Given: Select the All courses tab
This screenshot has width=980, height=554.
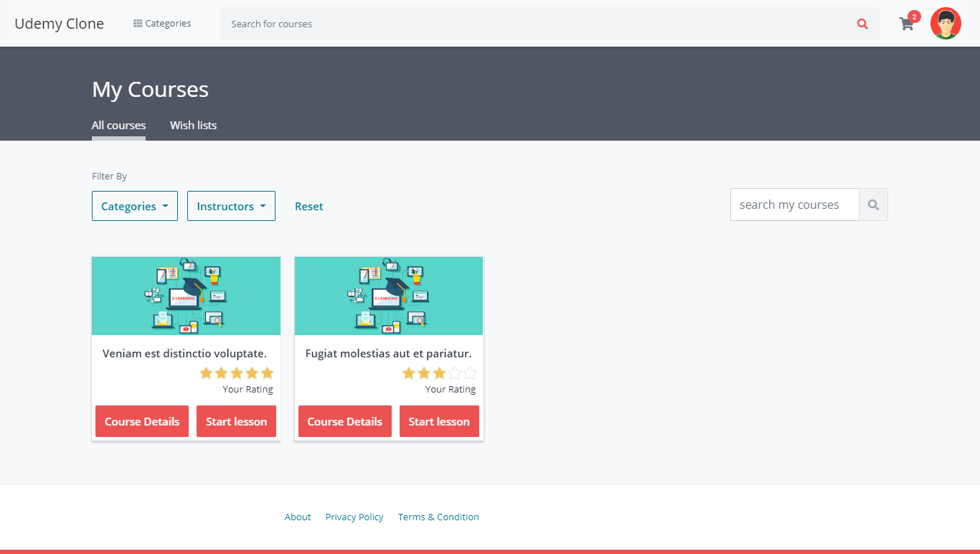Looking at the screenshot, I should pyautogui.click(x=118, y=126).
